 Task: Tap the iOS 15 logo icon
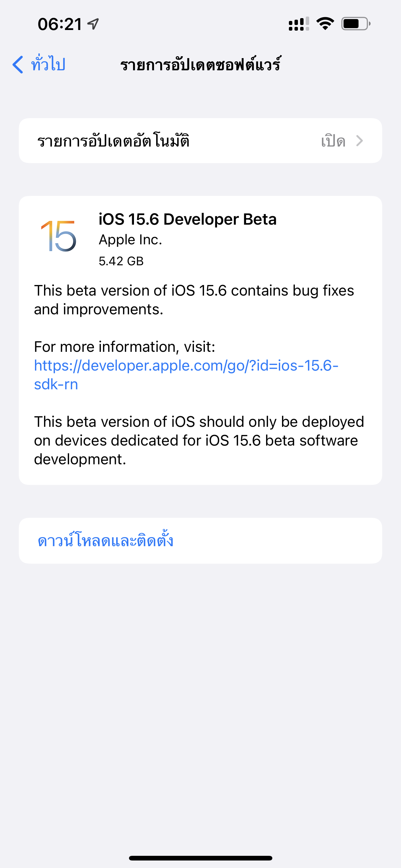59,236
